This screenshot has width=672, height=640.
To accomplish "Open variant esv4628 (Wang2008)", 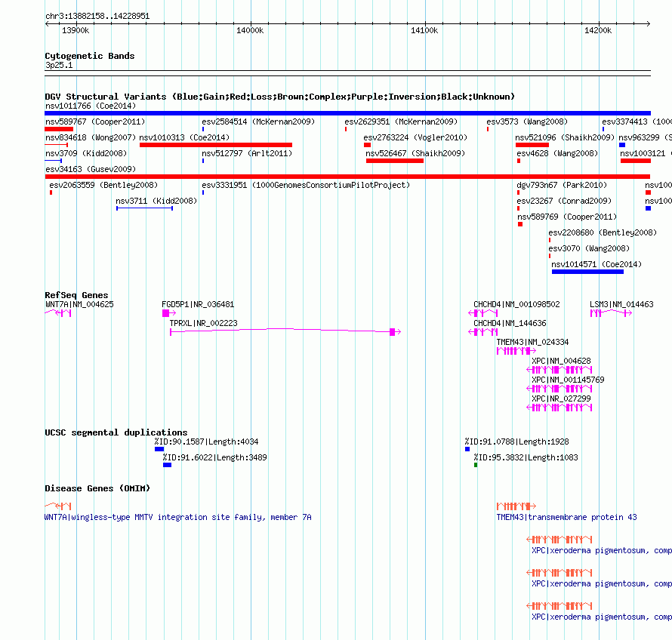I will tap(556, 153).
